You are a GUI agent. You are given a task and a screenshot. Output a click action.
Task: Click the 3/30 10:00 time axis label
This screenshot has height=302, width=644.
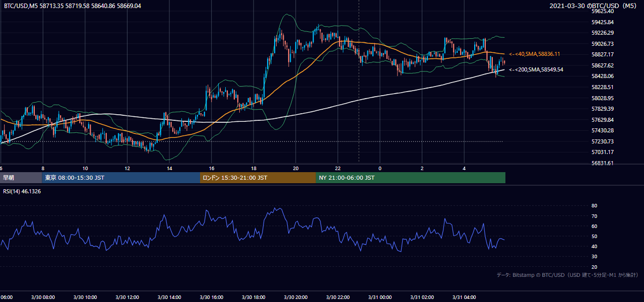coord(85,297)
